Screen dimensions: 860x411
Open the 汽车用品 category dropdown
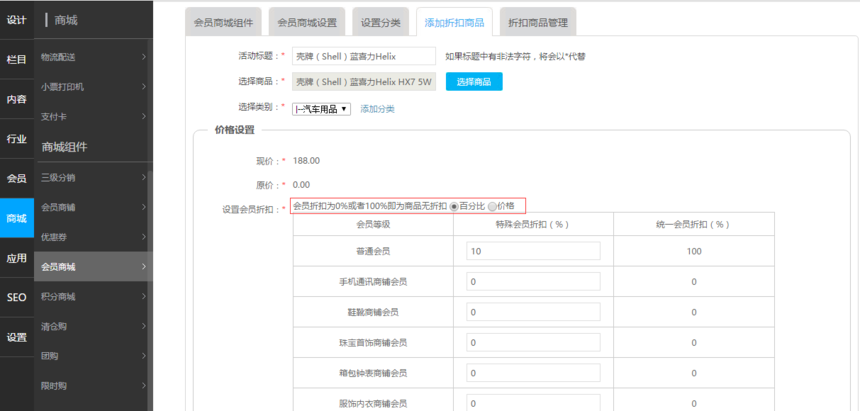coord(321,109)
